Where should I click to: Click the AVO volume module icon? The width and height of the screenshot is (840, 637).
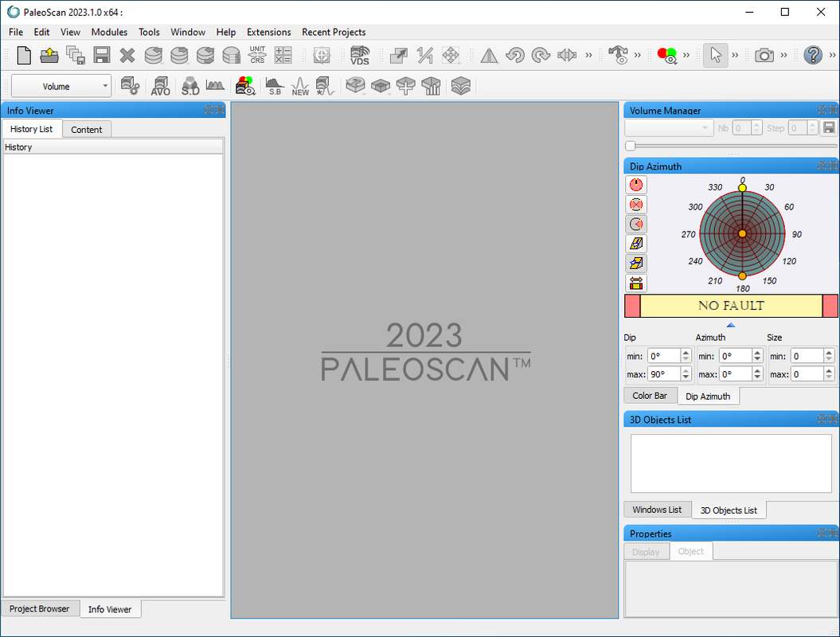click(160, 86)
